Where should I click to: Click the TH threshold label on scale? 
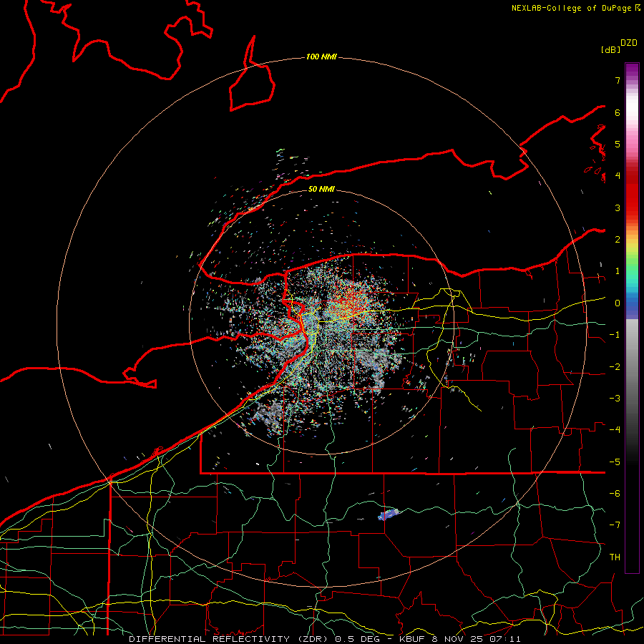615,557
